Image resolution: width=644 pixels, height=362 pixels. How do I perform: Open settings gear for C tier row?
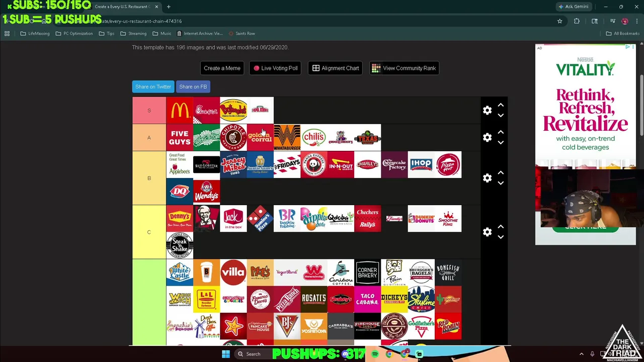coord(487,232)
